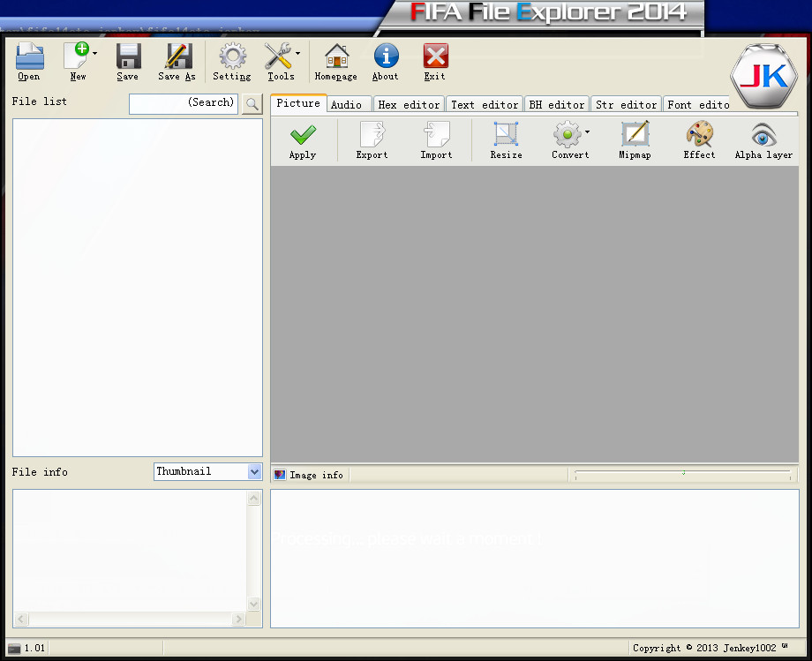Click the magnifier search button

pyautogui.click(x=252, y=104)
